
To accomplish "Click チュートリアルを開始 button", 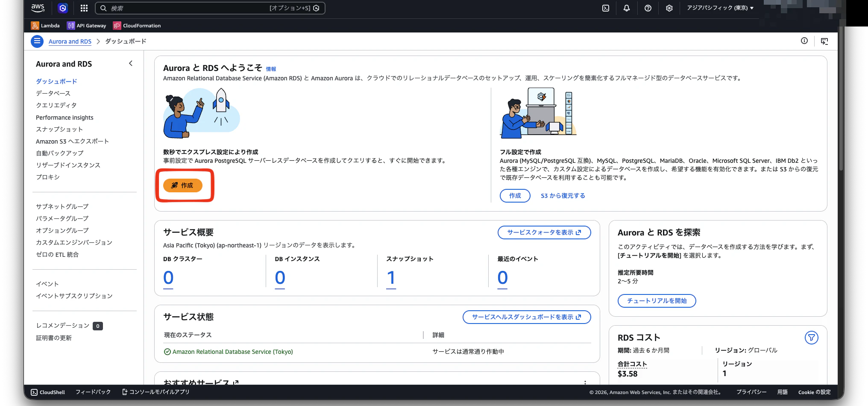I will tap(657, 301).
